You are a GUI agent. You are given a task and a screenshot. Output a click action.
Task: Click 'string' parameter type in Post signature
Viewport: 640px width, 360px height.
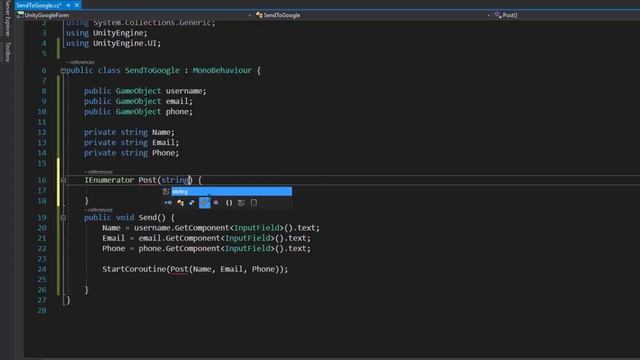click(x=175, y=180)
